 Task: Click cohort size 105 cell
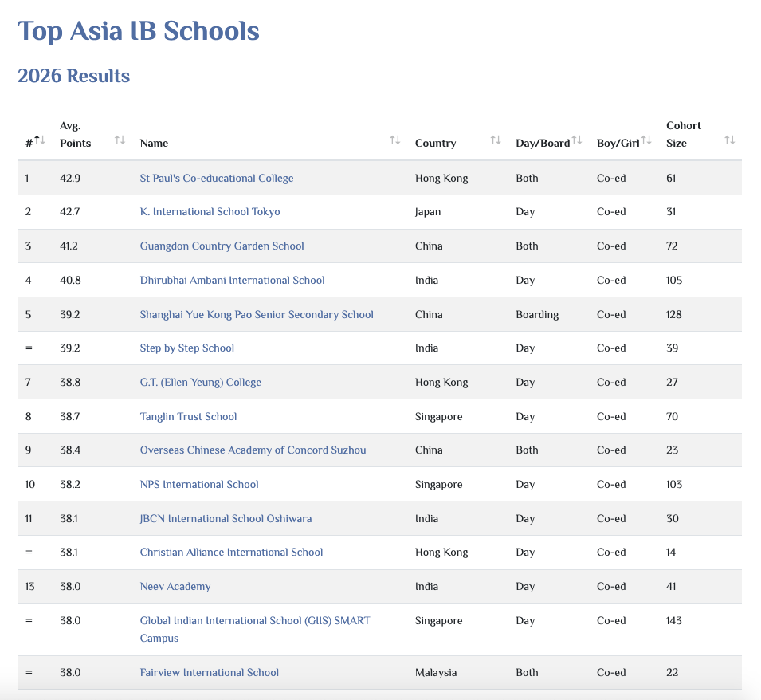click(673, 280)
